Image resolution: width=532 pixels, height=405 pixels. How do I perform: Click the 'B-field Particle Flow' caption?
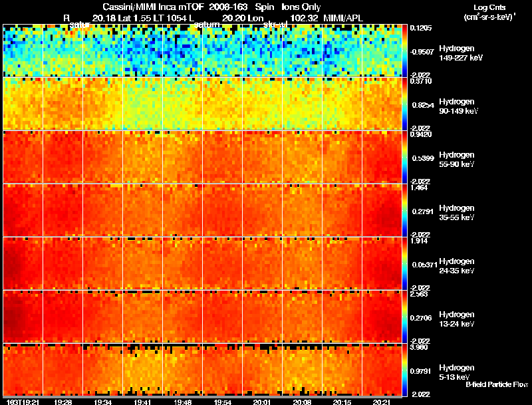pyautogui.click(x=497, y=384)
